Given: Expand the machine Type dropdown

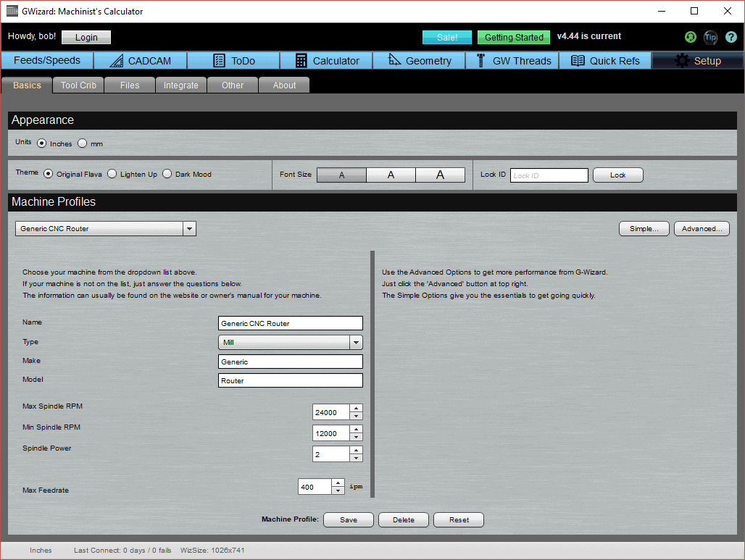Looking at the screenshot, I should click(356, 341).
